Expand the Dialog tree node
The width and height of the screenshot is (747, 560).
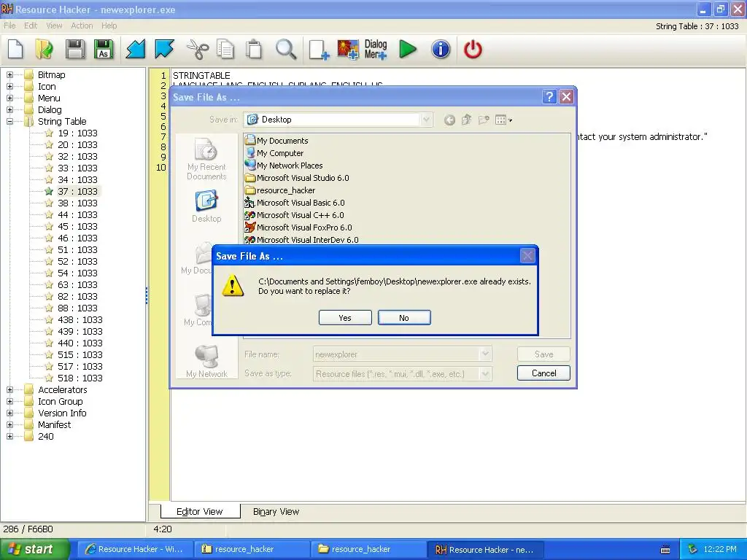(9, 109)
